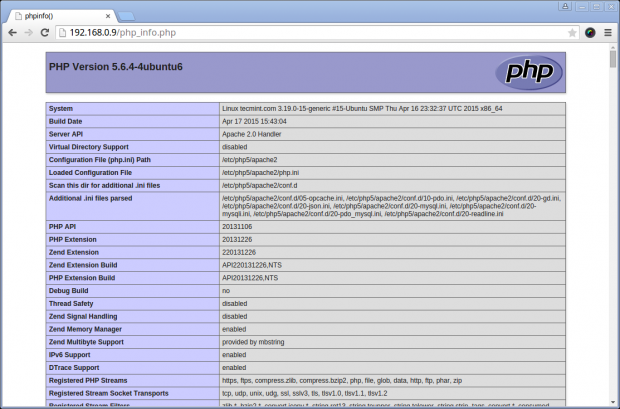Click the API220131226,NTS value
This screenshot has height=409, width=620.
(252, 265)
